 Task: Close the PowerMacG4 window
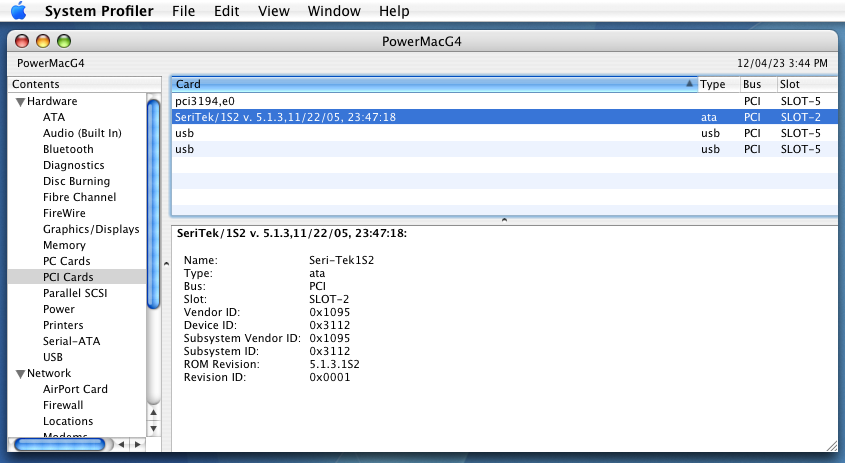click(x=22, y=42)
